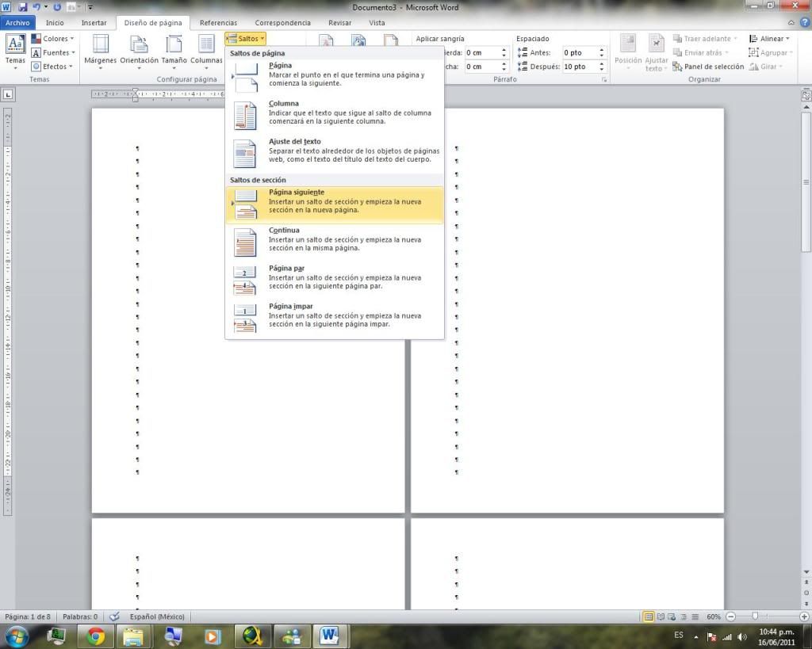Insert a Página page break
The height and width of the screenshot is (649, 812).
[335, 78]
